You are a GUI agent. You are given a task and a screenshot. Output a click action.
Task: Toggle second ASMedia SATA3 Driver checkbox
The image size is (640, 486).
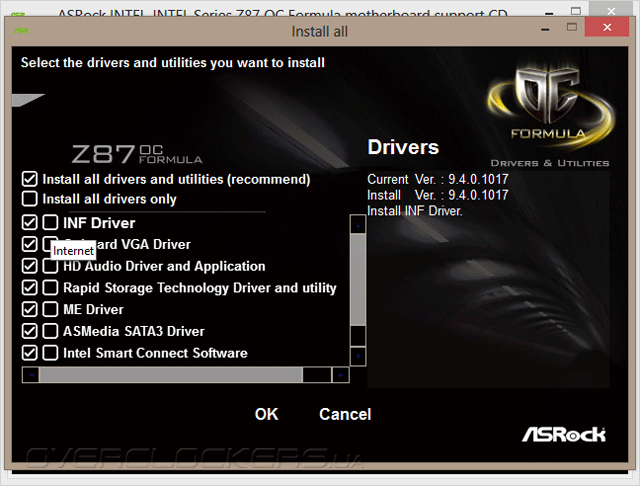(x=50, y=331)
